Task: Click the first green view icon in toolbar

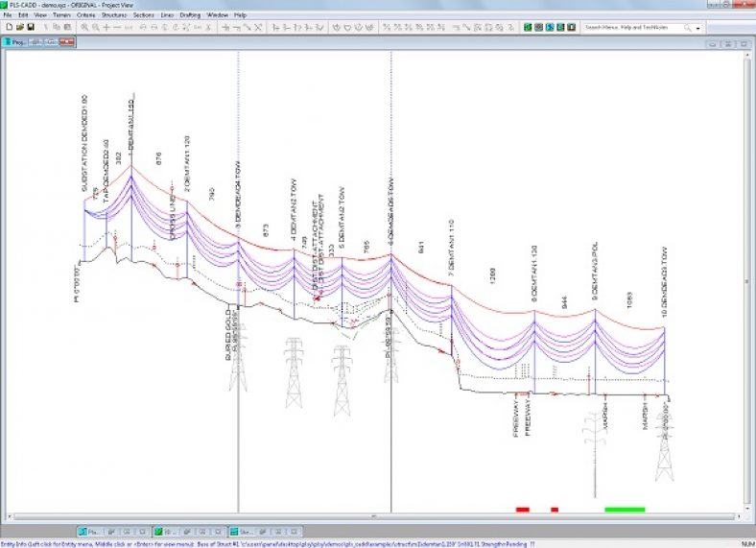Action: tap(529, 27)
